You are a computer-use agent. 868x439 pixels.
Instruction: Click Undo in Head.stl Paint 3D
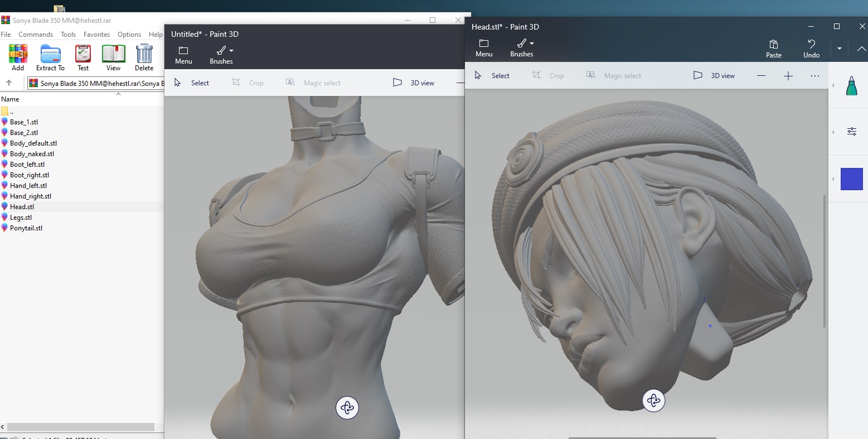(x=812, y=49)
